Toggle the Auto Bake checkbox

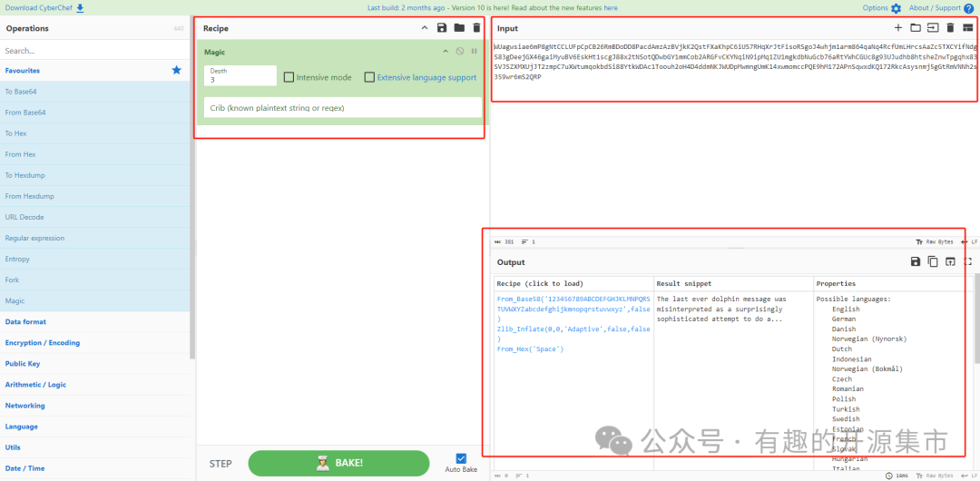click(461, 458)
